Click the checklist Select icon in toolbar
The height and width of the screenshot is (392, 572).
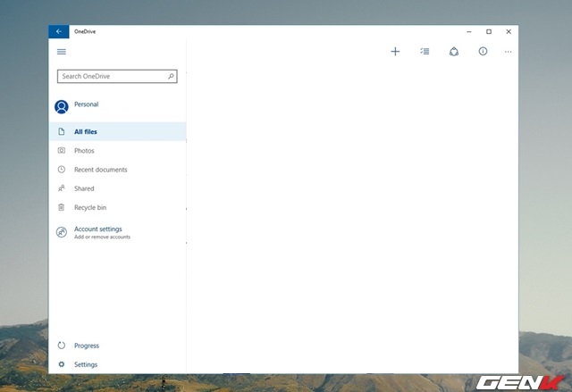pos(425,52)
